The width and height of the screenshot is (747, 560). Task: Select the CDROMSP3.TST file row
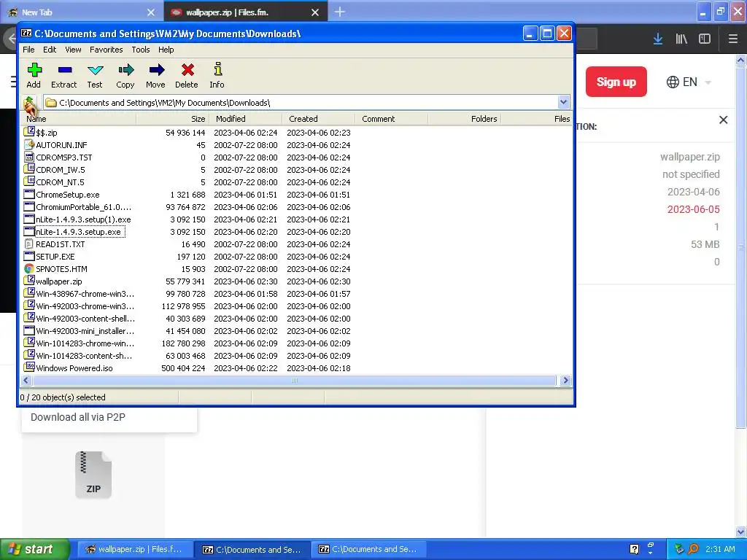pos(296,157)
